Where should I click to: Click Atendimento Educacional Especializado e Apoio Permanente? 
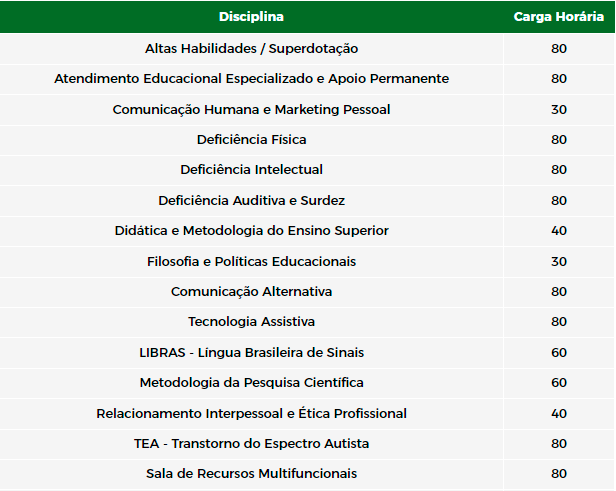coord(251,79)
